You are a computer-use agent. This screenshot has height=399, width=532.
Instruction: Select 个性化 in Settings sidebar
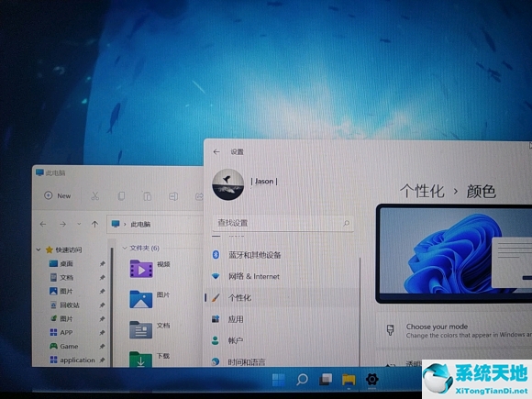pyautogui.click(x=282, y=297)
